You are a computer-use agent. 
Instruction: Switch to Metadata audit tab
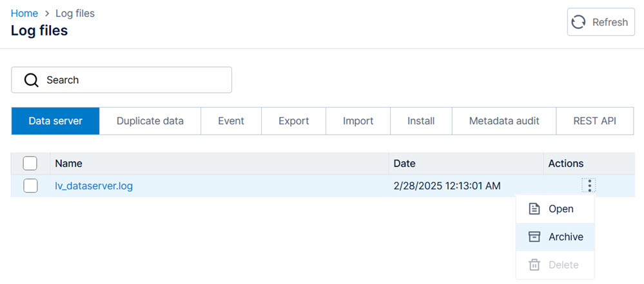point(503,121)
